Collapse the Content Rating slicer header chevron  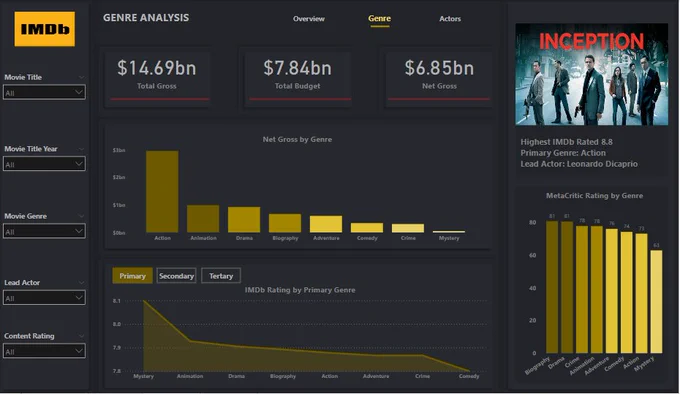click(x=81, y=336)
